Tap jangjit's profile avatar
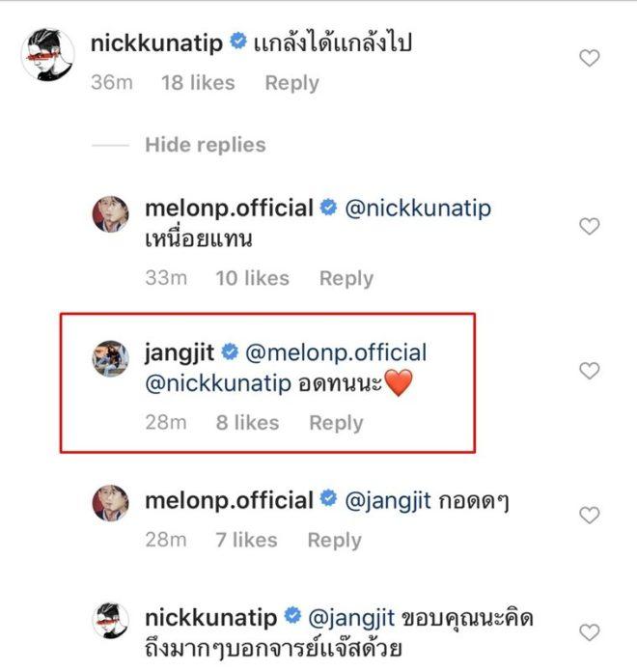Viewport: 637px width, 672px height. 110,358
